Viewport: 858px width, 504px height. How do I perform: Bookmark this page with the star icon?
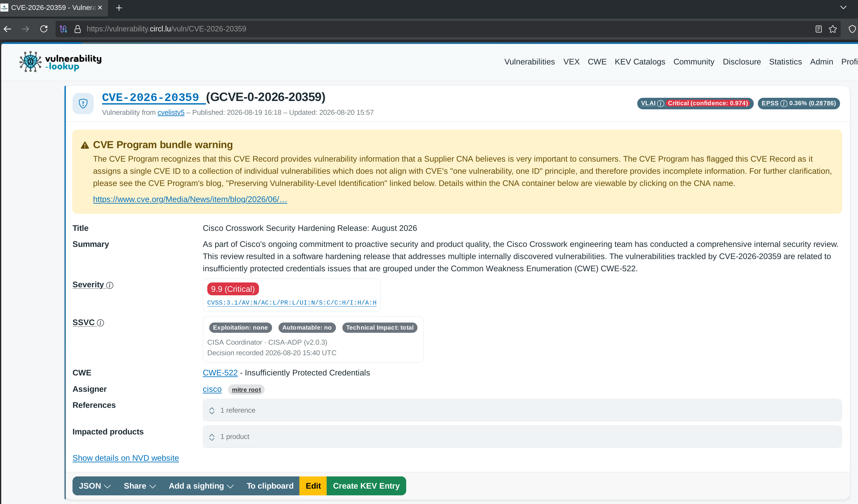[833, 29]
